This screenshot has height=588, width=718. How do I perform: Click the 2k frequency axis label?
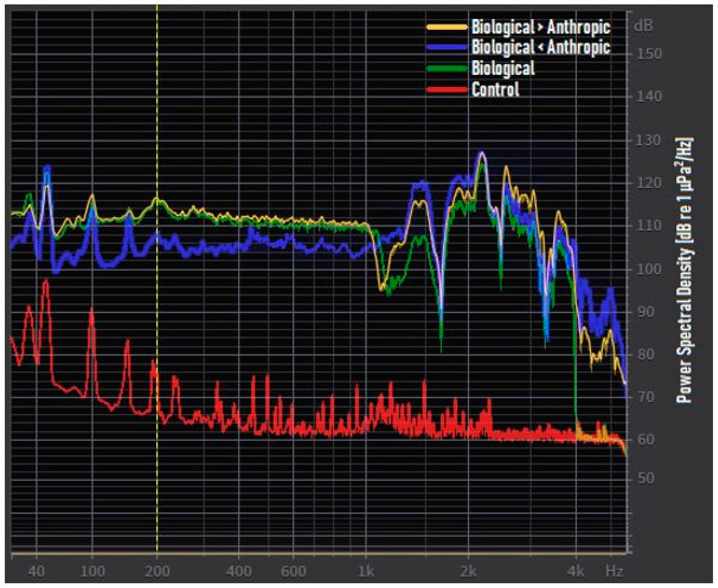[x=468, y=571]
